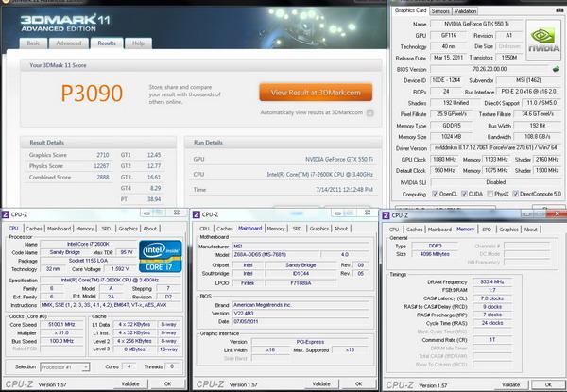
Task: Enable Automatically view results at 3DMark.com
Action: tap(369, 112)
